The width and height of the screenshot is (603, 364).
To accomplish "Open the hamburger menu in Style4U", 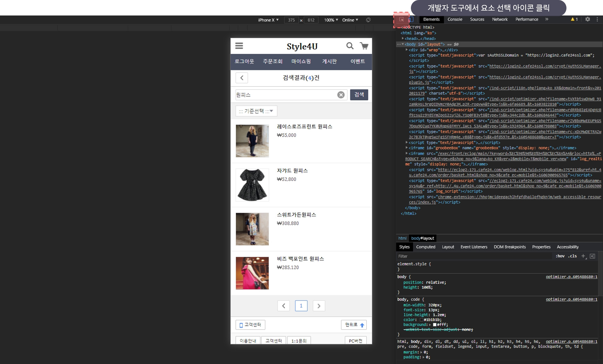I will pos(239,46).
